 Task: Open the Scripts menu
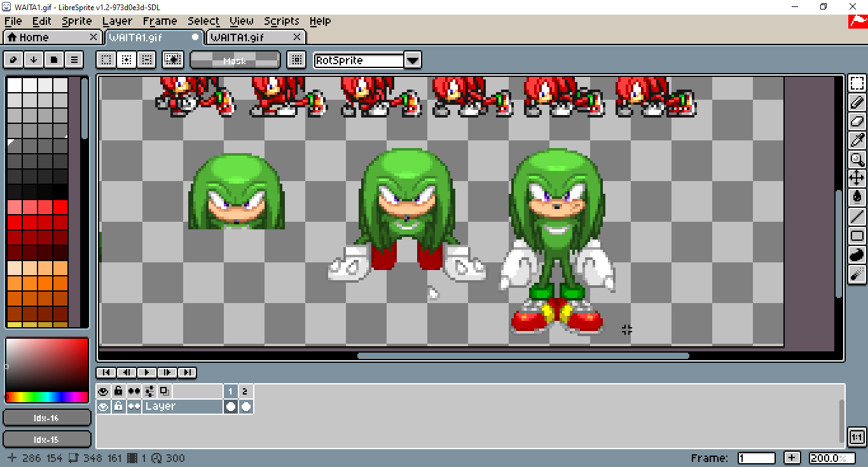click(x=282, y=21)
